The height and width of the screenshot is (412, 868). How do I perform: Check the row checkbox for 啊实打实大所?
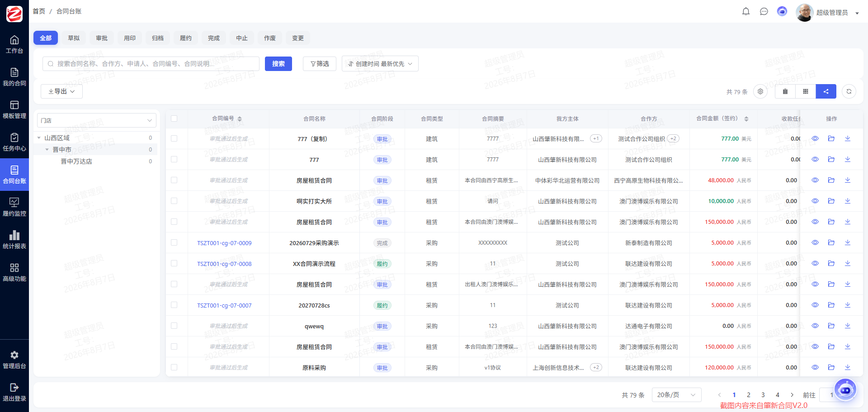tap(174, 201)
